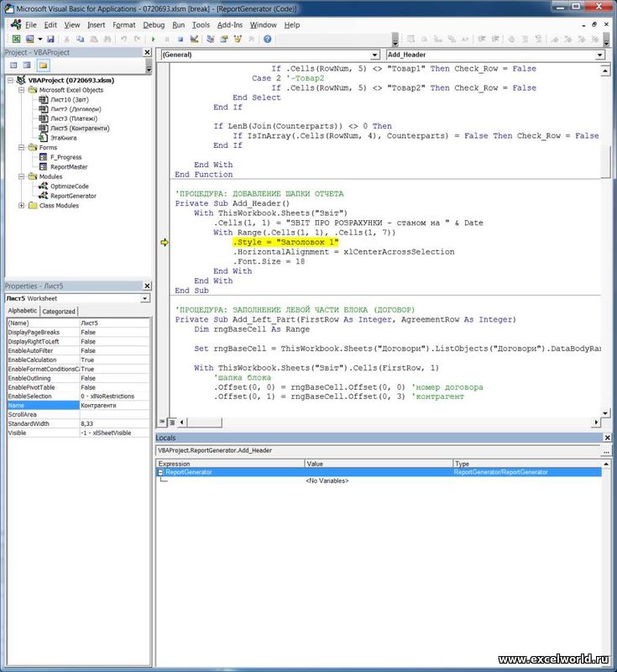
Task: Open Insert UserForm dropdown arrow
Action: [39, 39]
